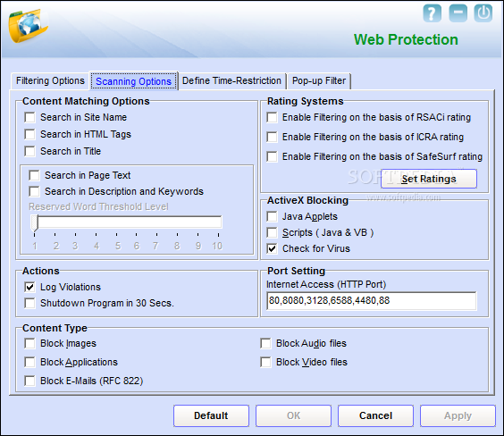Viewport: 504px width, 436px height.
Task: Click the Reserved Word Threshold Level label
Action: point(98,206)
